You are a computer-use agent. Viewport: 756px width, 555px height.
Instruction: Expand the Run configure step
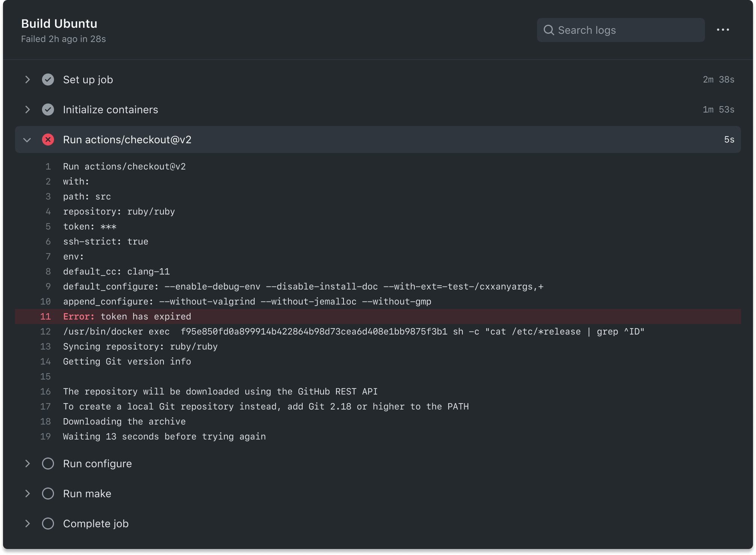coord(27,463)
